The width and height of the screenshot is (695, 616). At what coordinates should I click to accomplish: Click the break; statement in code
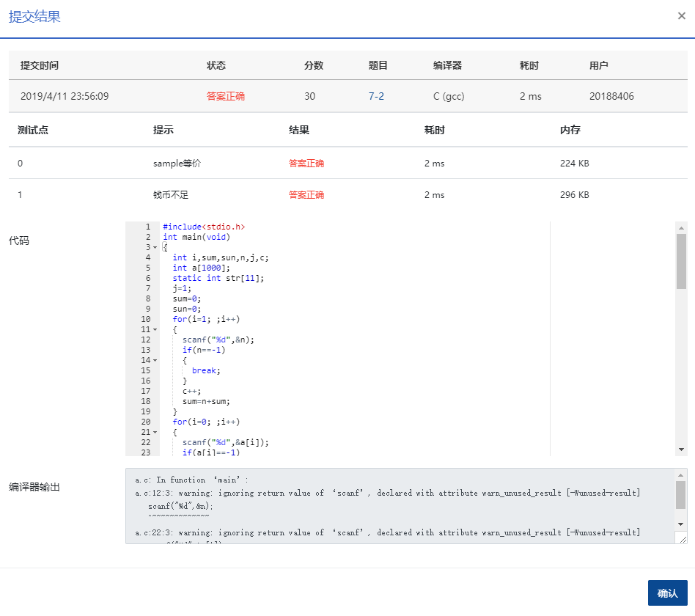206,371
